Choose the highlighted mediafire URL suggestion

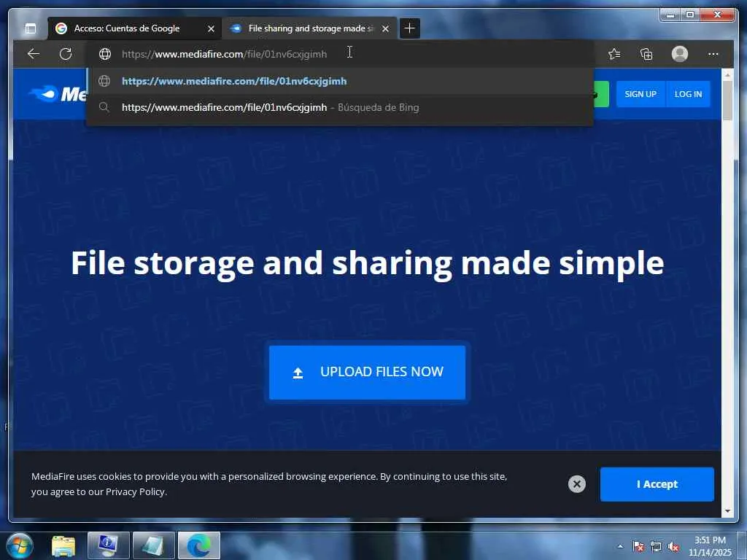[x=340, y=81]
